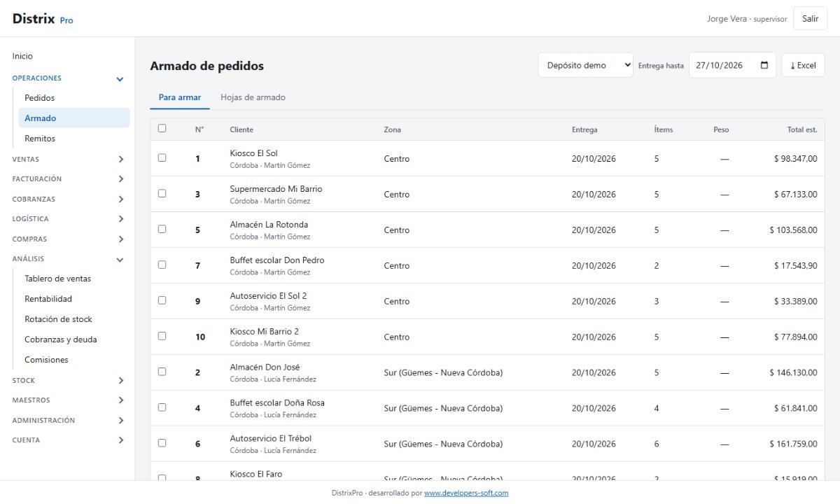Expand the Cobranzas sidebar section

click(69, 199)
